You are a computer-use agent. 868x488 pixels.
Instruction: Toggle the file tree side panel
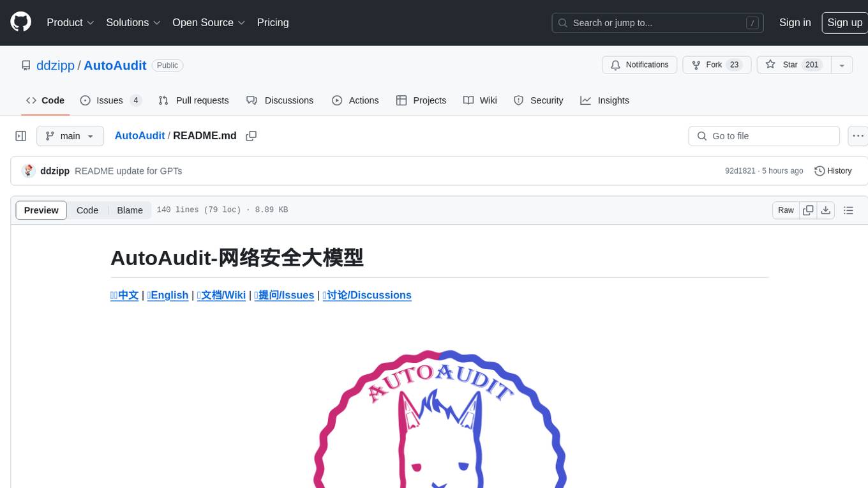(x=21, y=136)
